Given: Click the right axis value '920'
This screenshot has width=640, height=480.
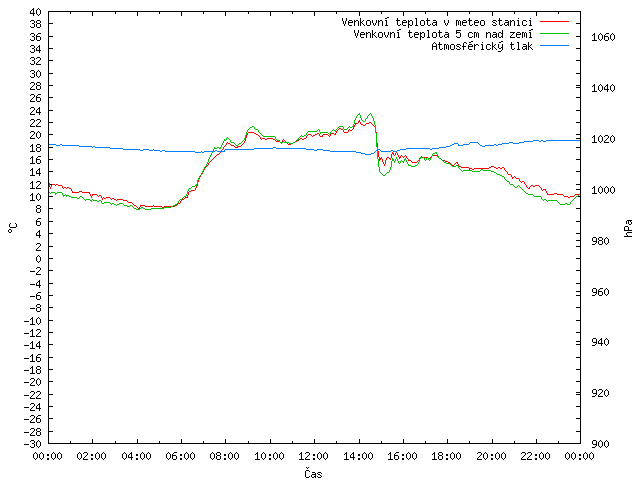Looking at the screenshot, I should (600, 393).
